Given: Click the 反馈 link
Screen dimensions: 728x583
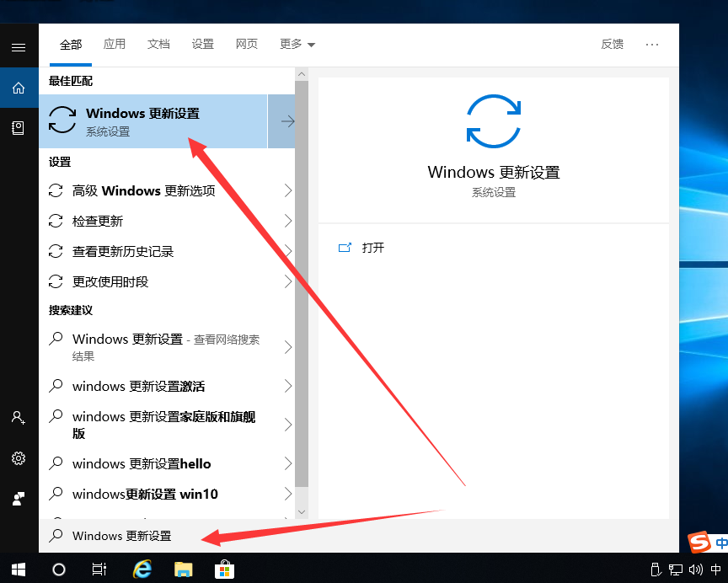Looking at the screenshot, I should click(612, 44).
